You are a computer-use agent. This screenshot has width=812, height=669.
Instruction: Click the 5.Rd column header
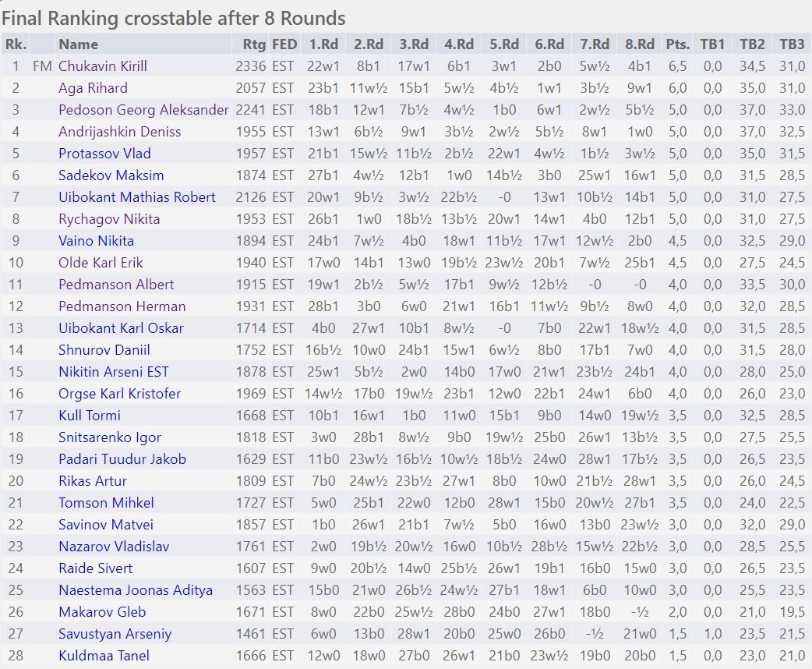(504, 44)
